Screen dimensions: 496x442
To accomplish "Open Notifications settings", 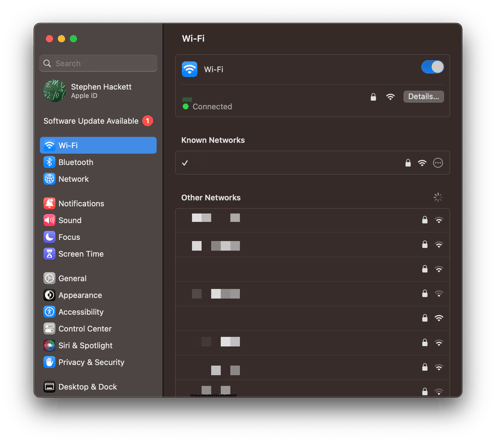I will pos(98,203).
